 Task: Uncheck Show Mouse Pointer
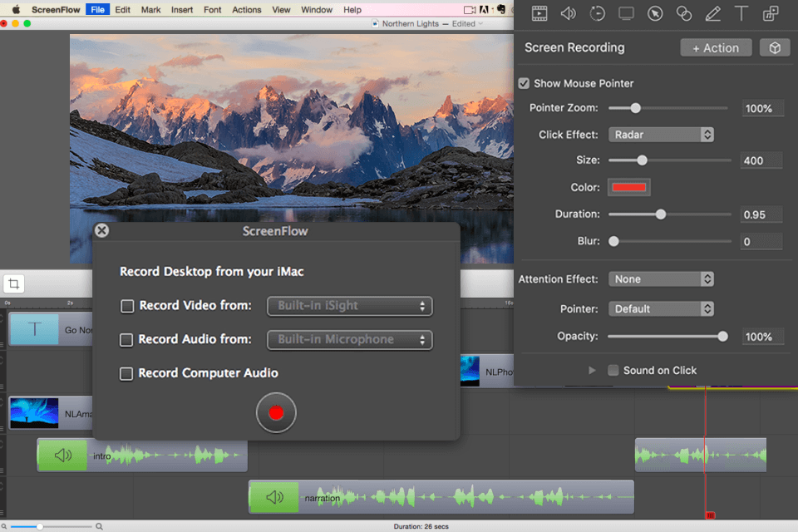[524, 83]
